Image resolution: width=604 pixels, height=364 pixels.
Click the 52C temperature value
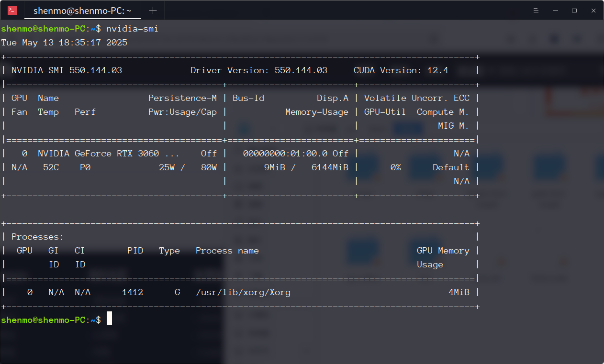point(51,167)
